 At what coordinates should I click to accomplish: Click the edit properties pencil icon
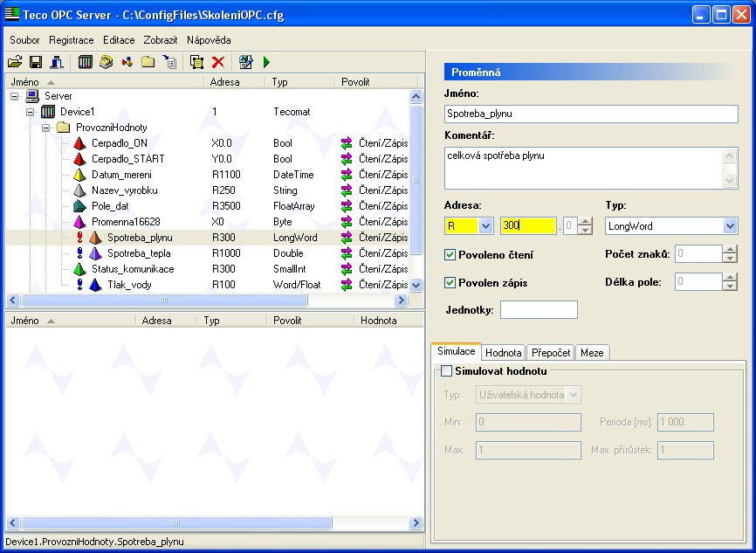pyautogui.click(x=246, y=62)
